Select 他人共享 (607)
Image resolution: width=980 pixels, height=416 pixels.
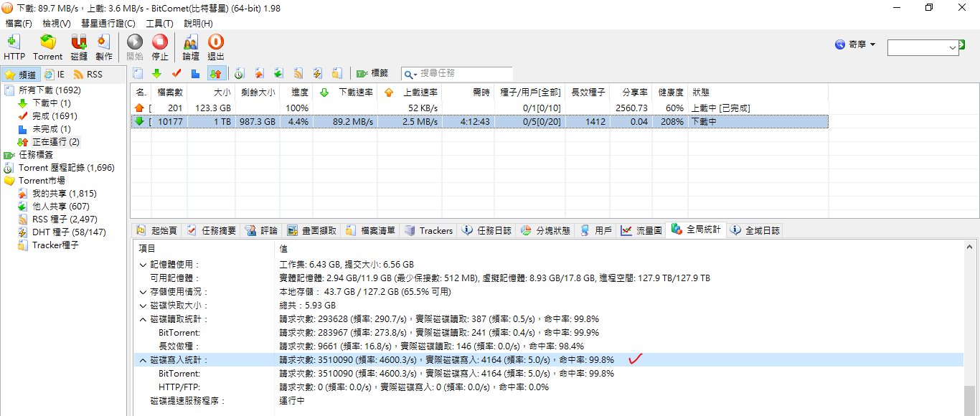tap(54, 207)
